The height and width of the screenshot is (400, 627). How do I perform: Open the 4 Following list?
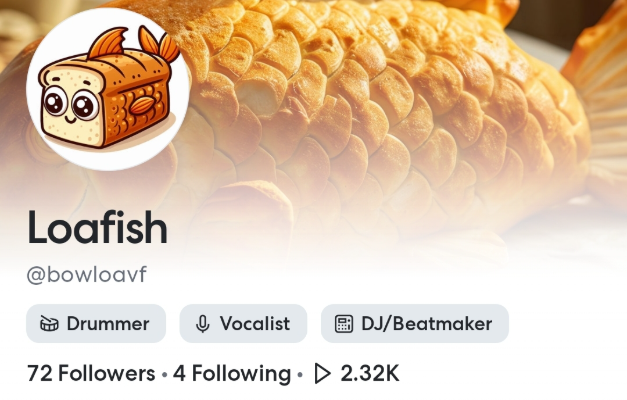point(232,374)
